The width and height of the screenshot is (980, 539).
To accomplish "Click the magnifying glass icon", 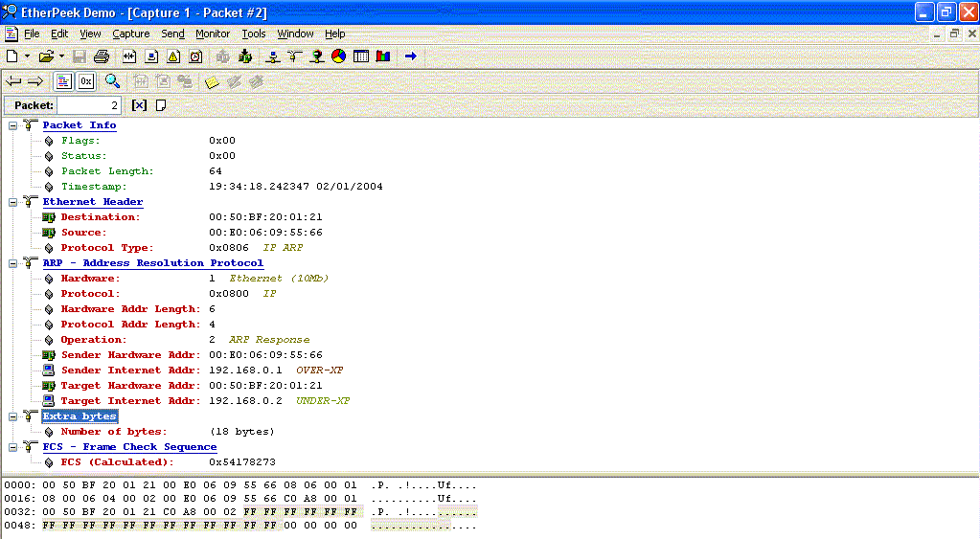I will 112,81.
